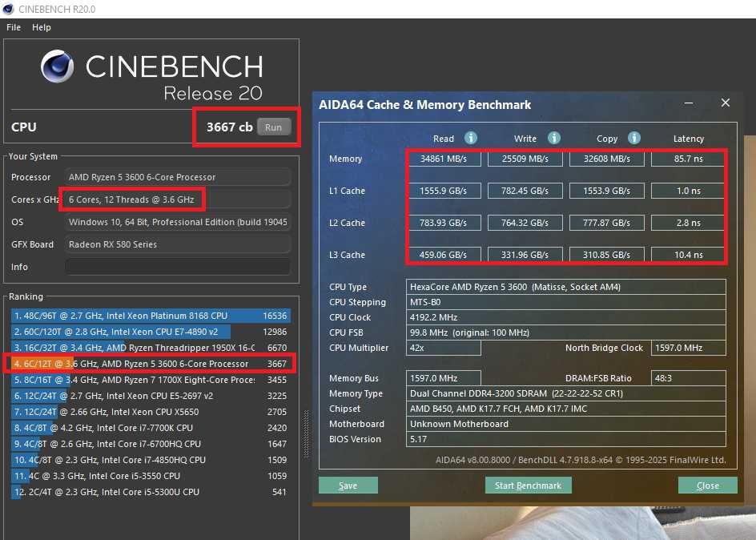
Task: Click L3 Cache Write value 331.96 GB/s
Action: [x=525, y=255]
